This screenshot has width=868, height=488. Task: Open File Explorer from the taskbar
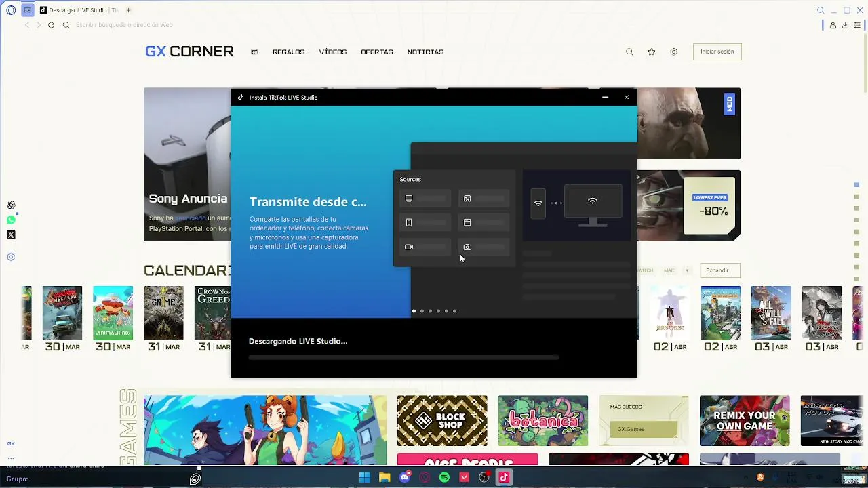[384, 477]
